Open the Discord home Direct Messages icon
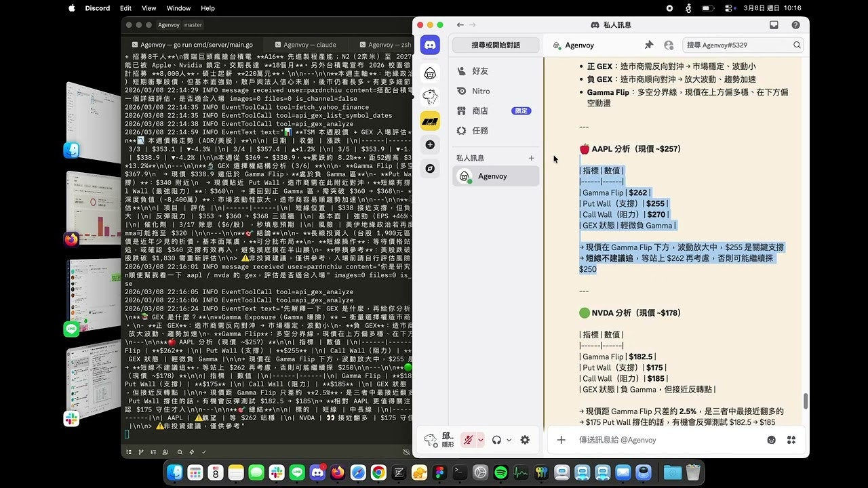 coord(430,43)
